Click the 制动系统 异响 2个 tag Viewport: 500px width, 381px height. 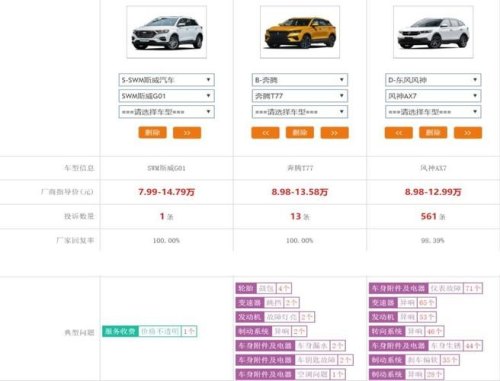click(x=271, y=331)
